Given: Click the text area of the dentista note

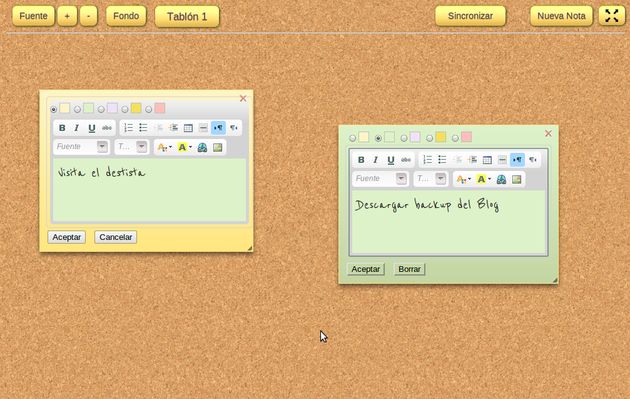Looking at the screenshot, I should [x=149, y=190].
